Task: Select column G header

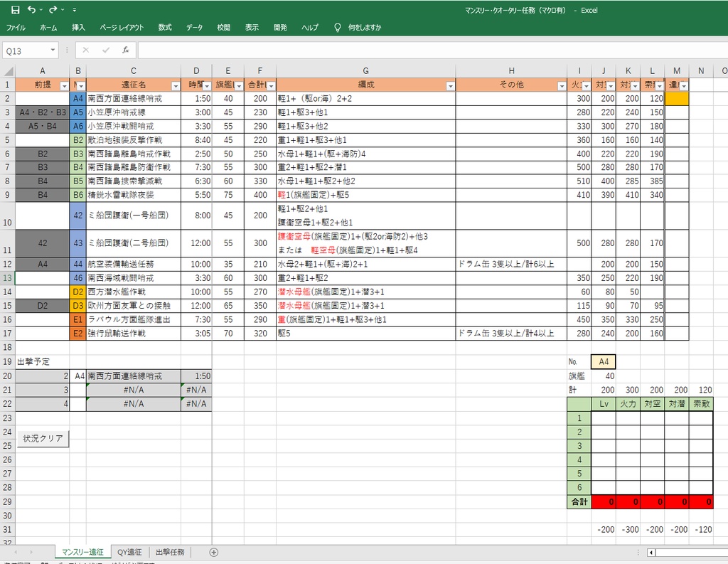Action: pyautogui.click(x=366, y=70)
